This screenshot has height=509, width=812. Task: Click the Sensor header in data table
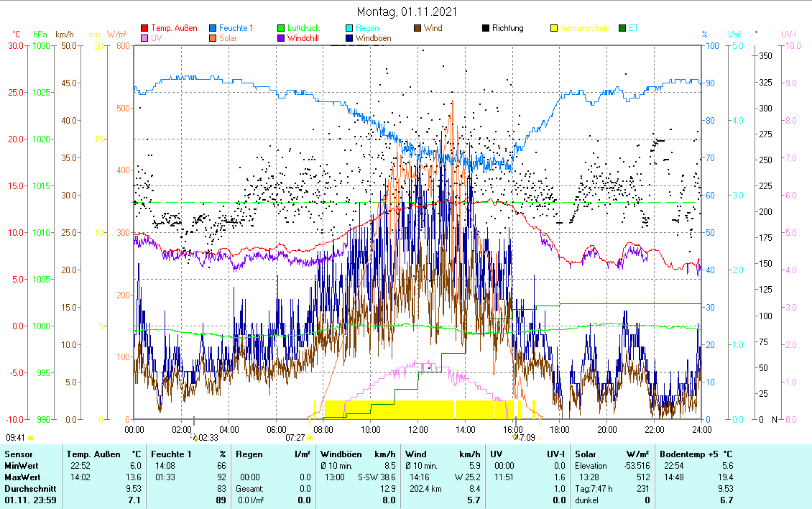(19, 454)
